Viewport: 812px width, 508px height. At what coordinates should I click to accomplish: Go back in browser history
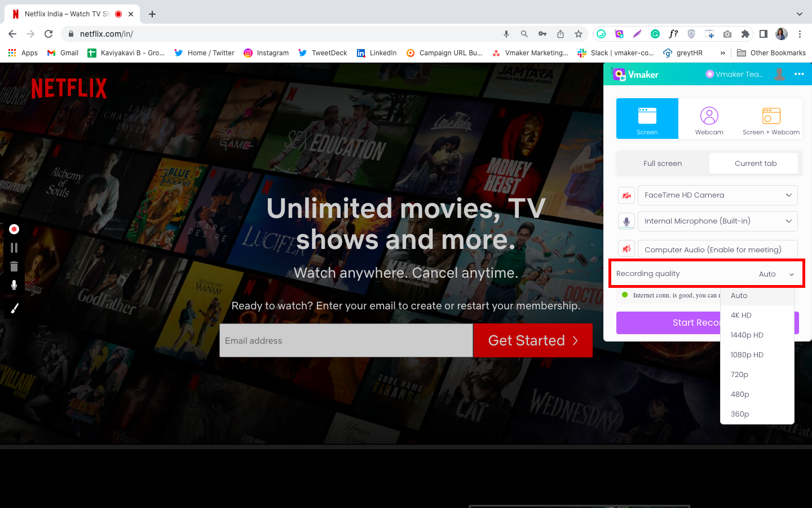12,34
